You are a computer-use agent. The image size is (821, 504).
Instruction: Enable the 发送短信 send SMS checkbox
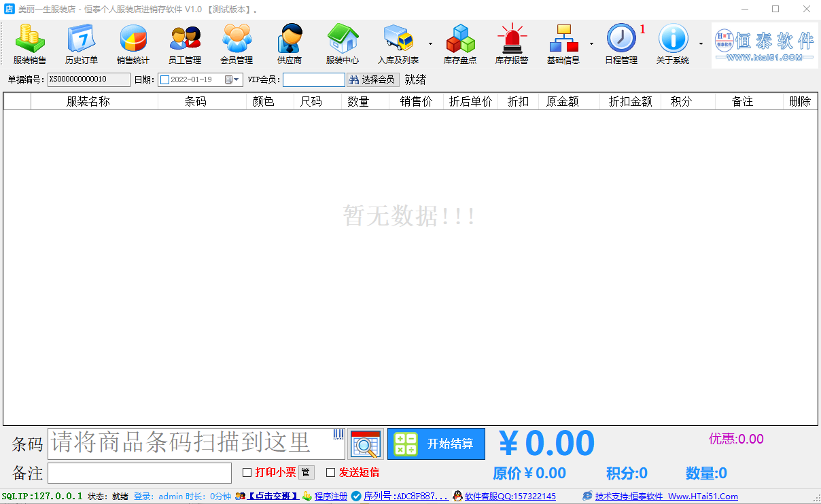pos(331,473)
